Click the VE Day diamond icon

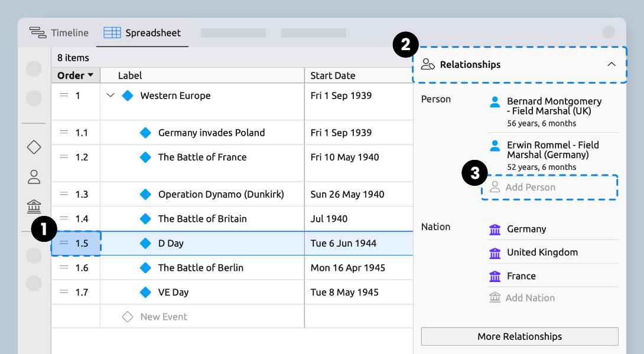[145, 293]
